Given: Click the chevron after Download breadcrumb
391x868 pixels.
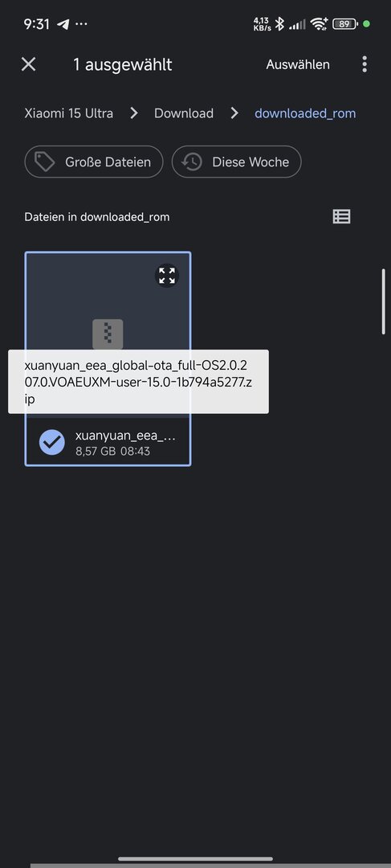Looking at the screenshot, I should click(x=234, y=113).
